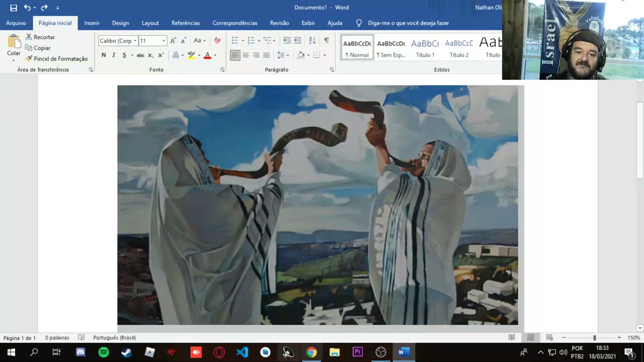The height and width of the screenshot is (362, 644).
Task: Switch to Design tab
Action: tap(120, 23)
